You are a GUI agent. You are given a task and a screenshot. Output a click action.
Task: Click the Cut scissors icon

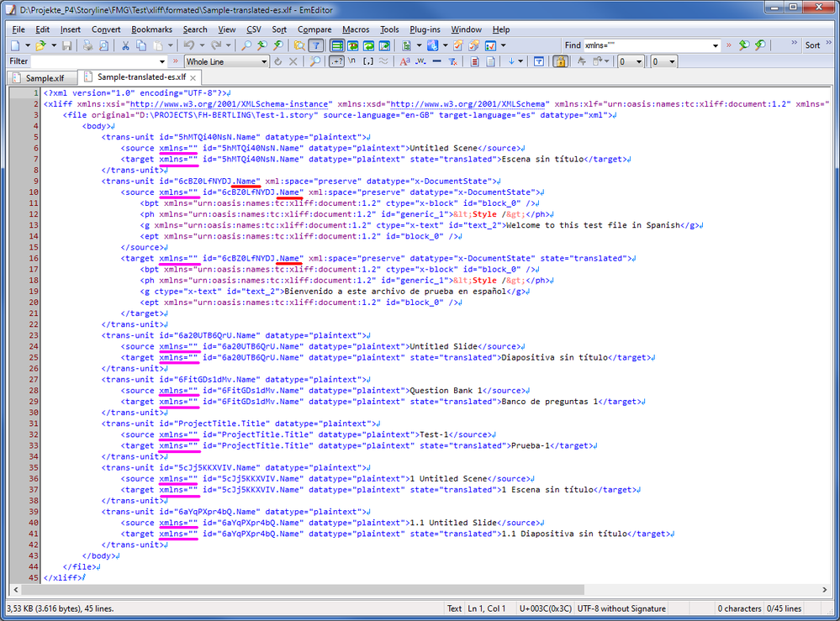[x=126, y=45]
